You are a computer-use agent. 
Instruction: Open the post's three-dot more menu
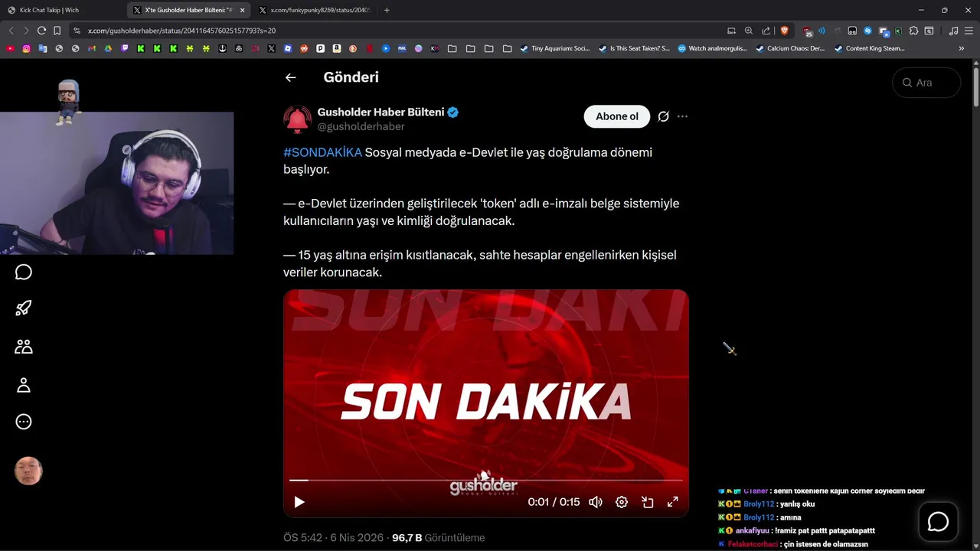683,116
